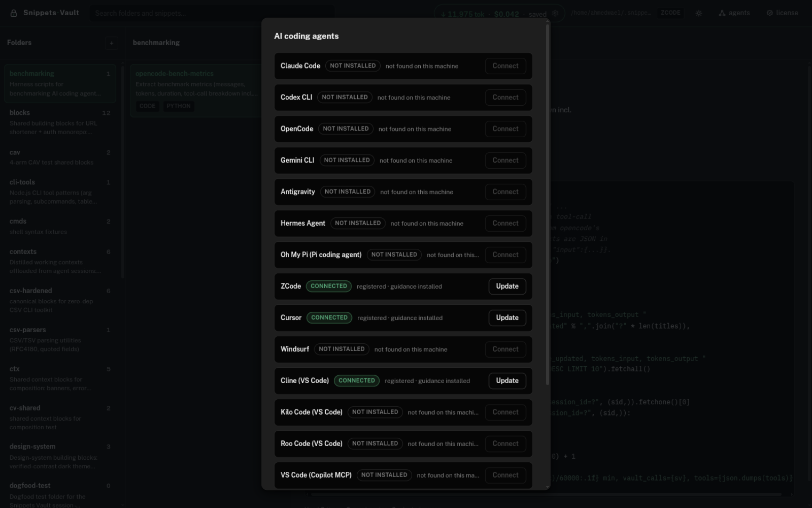Screen dimensions: 812x508
Task: Update the Cursor agent
Action: (507, 318)
